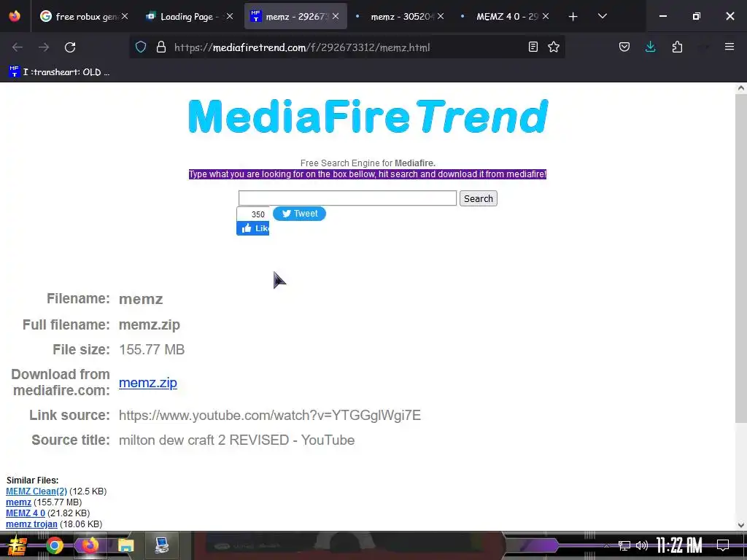The height and width of the screenshot is (560, 747).
Task: Open the memz trojan similar file link
Action: tap(31, 524)
